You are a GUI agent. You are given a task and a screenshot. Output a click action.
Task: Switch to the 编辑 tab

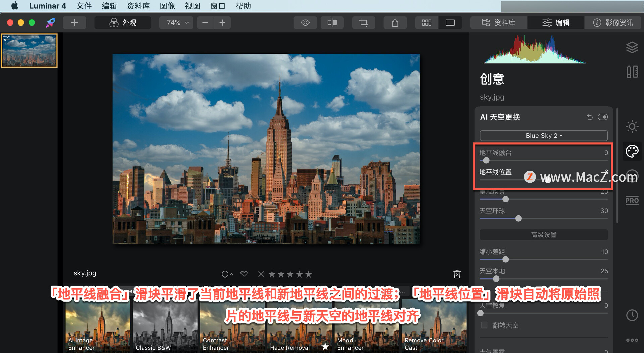tap(556, 22)
